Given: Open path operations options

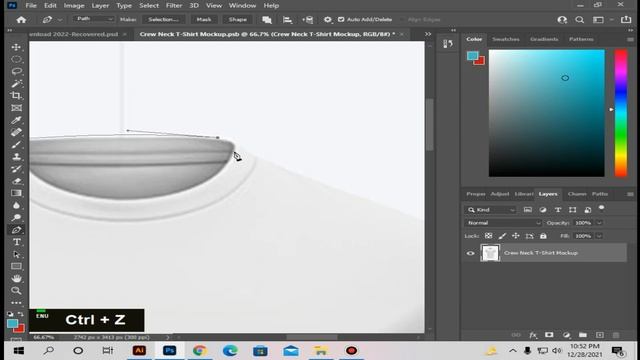Looking at the screenshot, I should [x=267, y=20].
